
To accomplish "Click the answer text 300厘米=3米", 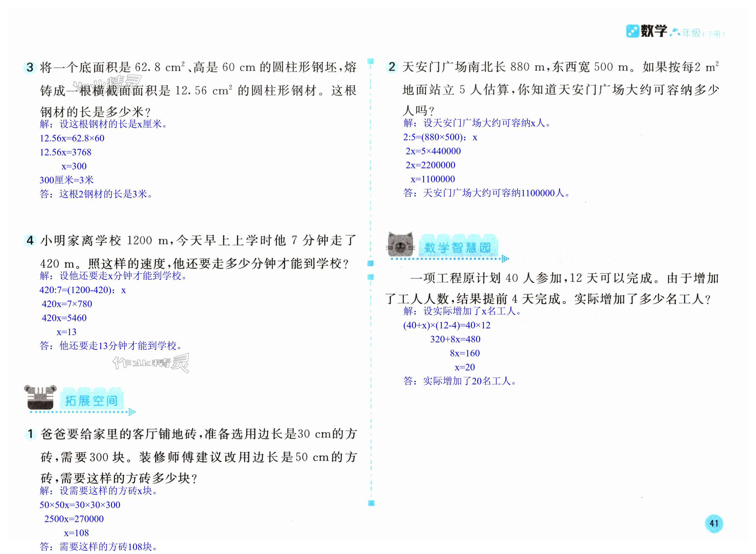I will pos(66,180).
